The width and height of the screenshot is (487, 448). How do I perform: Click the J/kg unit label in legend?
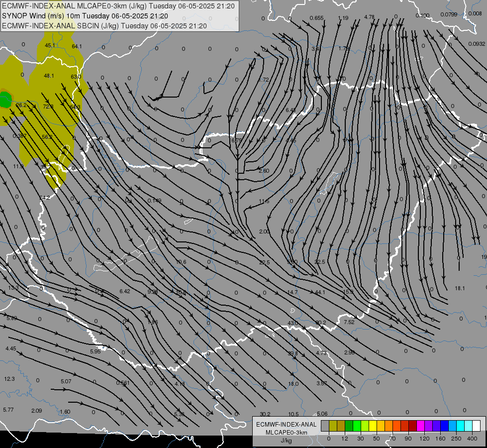[x=286, y=441]
